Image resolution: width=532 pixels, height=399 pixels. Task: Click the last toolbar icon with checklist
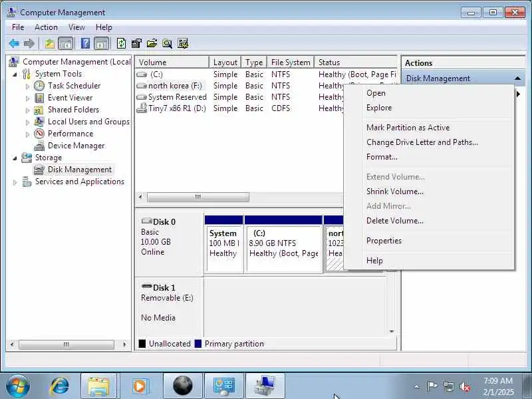pos(183,43)
